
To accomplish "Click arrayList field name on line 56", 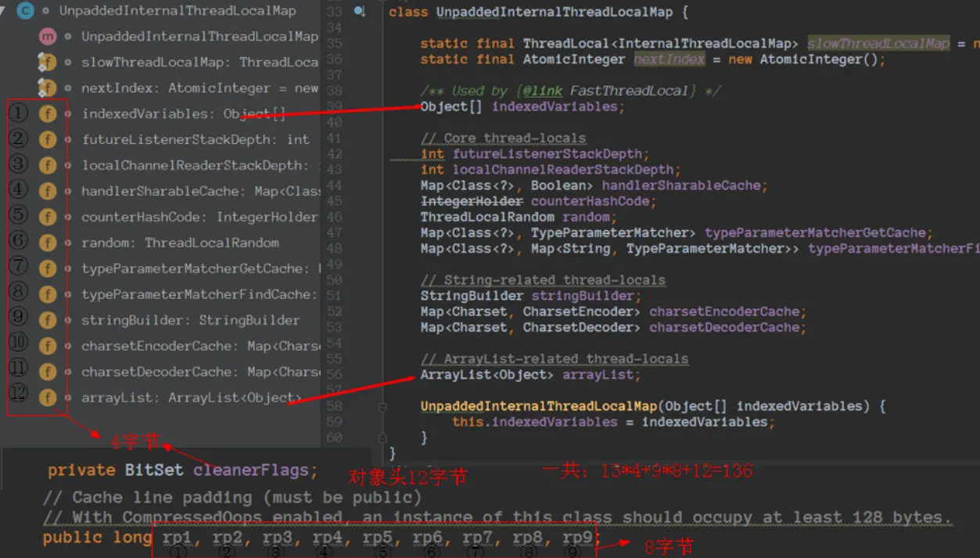I will (x=598, y=375).
